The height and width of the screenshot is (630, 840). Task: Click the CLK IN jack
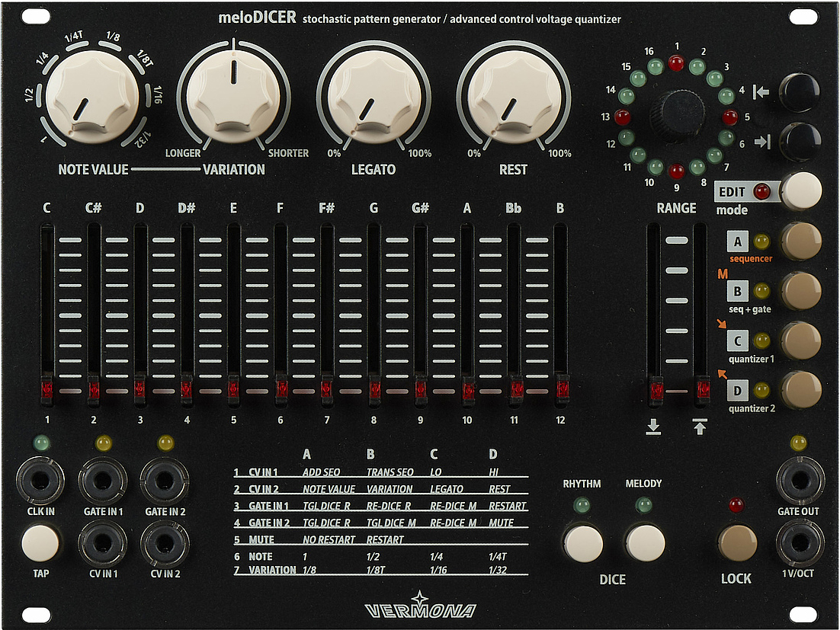[x=40, y=479]
